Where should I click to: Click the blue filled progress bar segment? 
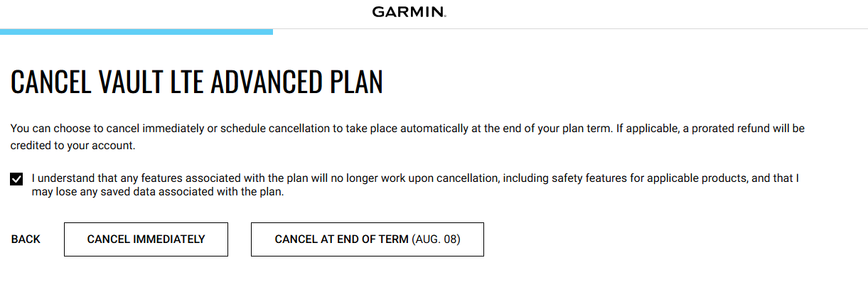click(x=136, y=31)
